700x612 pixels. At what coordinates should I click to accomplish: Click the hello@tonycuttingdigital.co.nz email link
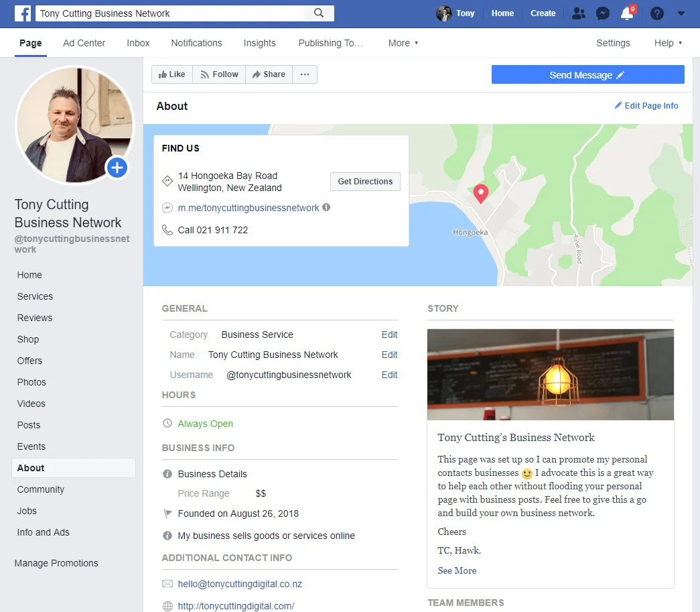(x=240, y=584)
